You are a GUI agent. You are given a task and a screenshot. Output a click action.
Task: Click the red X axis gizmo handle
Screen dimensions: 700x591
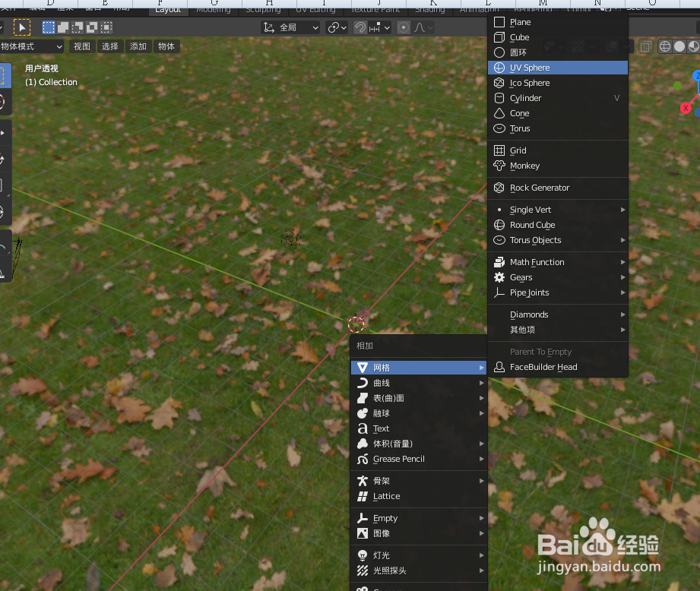pyautogui.click(x=686, y=107)
